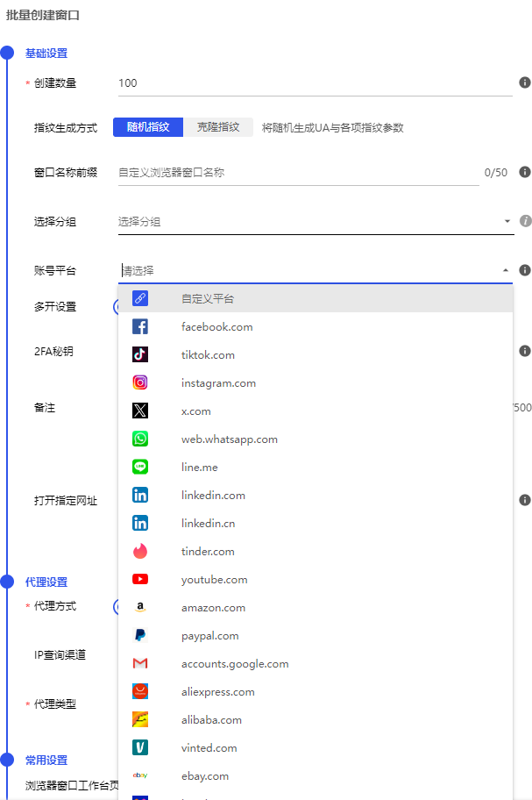
Task: Jump to 代理设置 section heading
Action: point(46,582)
